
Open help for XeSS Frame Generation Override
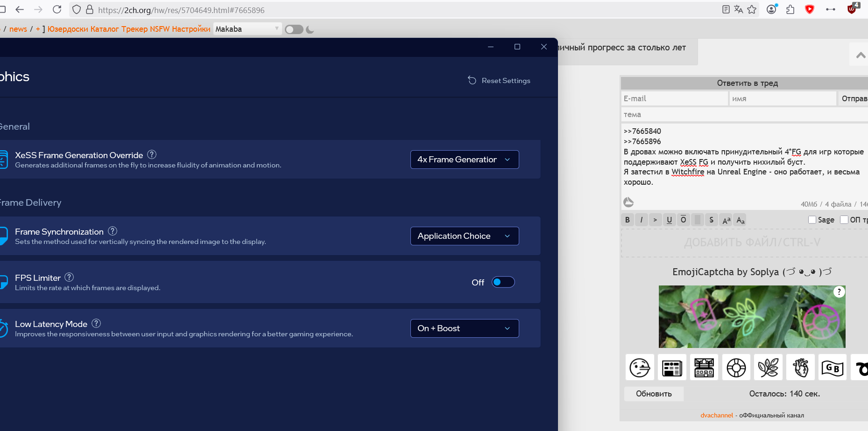tap(152, 154)
